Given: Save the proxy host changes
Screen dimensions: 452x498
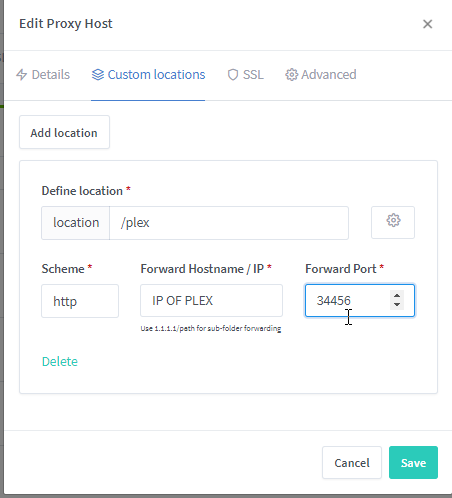Looking at the screenshot, I should (413, 463).
